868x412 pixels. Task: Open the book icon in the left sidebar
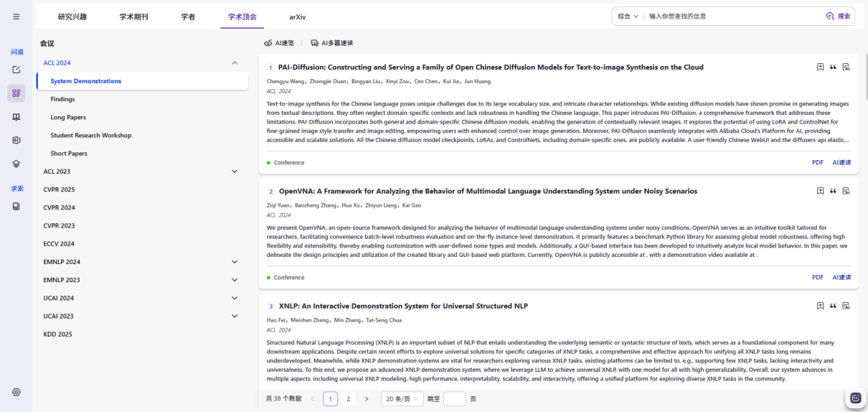click(x=16, y=117)
